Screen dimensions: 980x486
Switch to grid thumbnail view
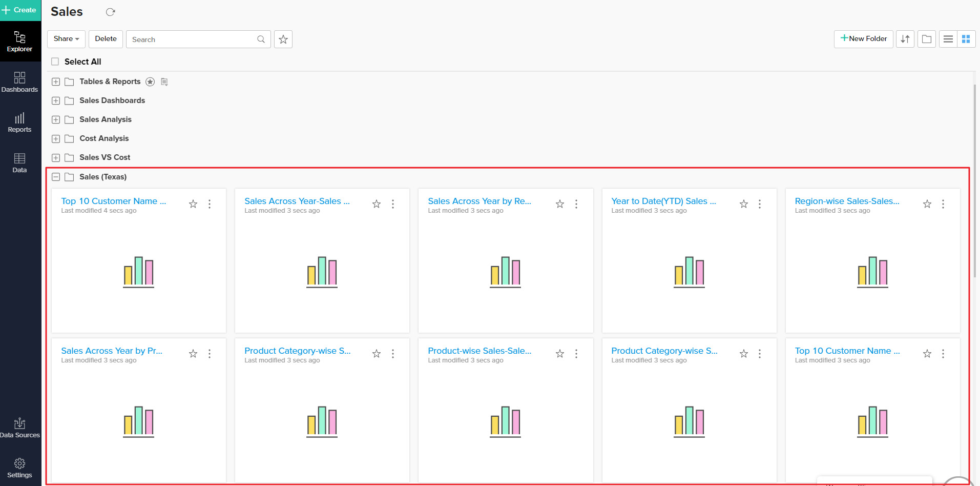(x=966, y=39)
